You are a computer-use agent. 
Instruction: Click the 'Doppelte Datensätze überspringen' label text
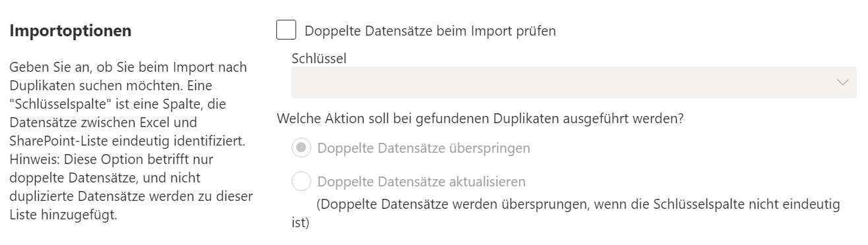[x=423, y=148]
